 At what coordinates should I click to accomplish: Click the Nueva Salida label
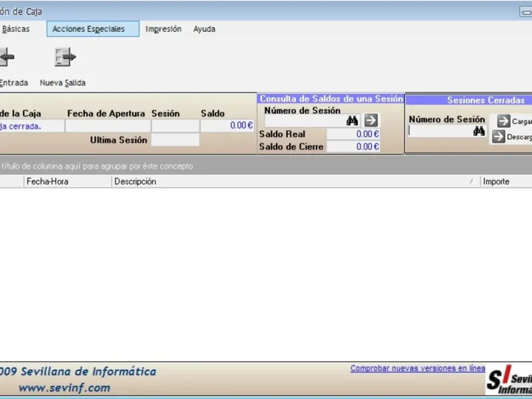pyautogui.click(x=63, y=82)
